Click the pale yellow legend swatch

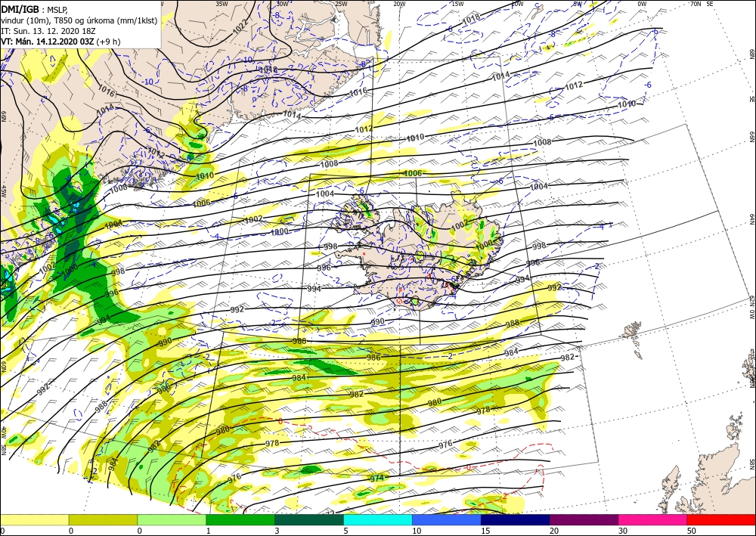coord(34,519)
